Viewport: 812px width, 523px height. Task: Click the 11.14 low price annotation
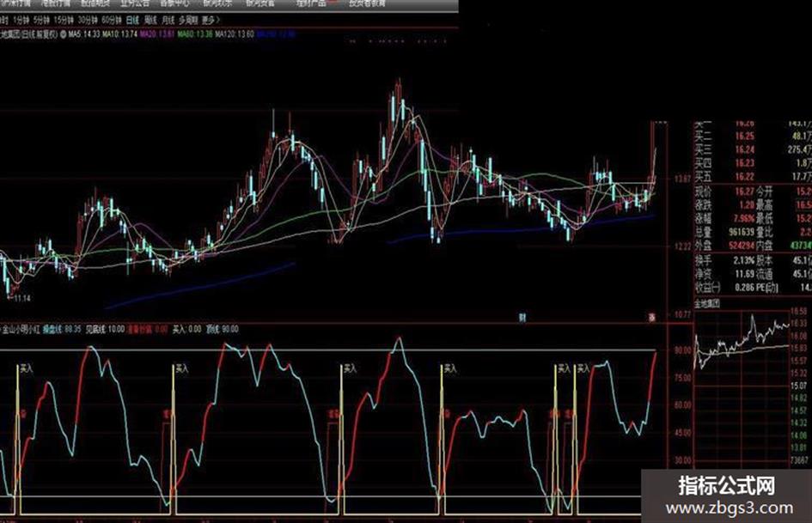click(x=20, y=298)
